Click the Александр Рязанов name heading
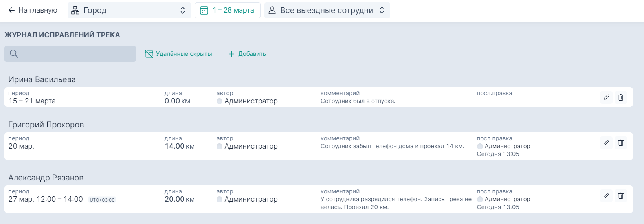Viewport: 644px width, 224px height. point(46,178)
